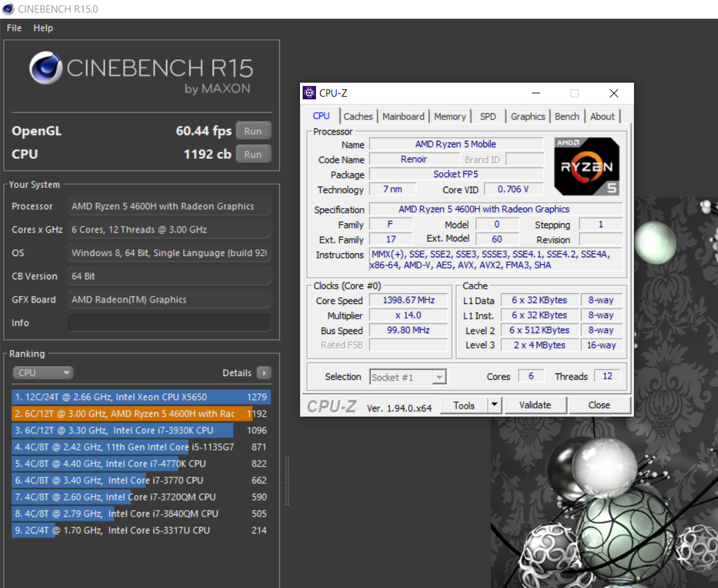
Task: Click the OpenGL score 60.44 fps
Action: coord(204,131)
